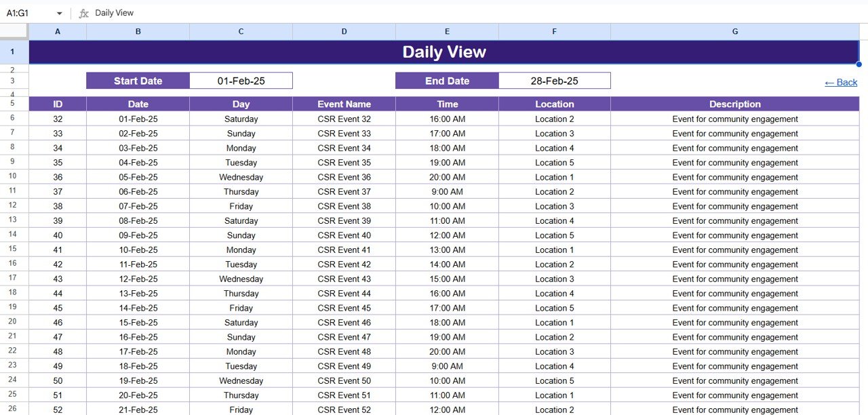
Task: Select column G header
Action: (x=734, y=31)
